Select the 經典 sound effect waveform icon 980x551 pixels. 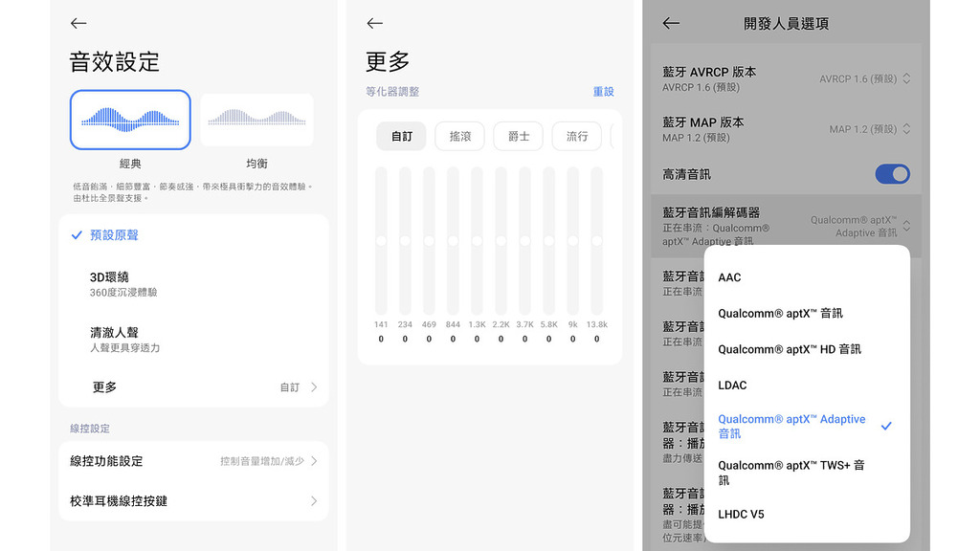pos(130,120)
